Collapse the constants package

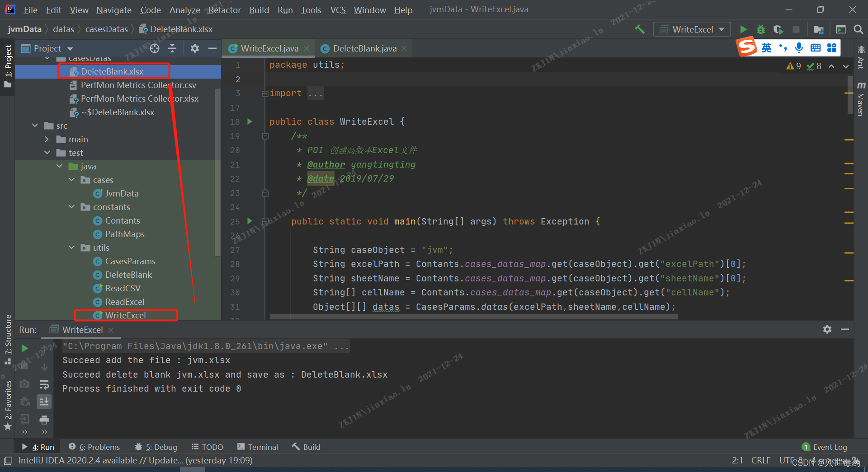pos(71,207)
